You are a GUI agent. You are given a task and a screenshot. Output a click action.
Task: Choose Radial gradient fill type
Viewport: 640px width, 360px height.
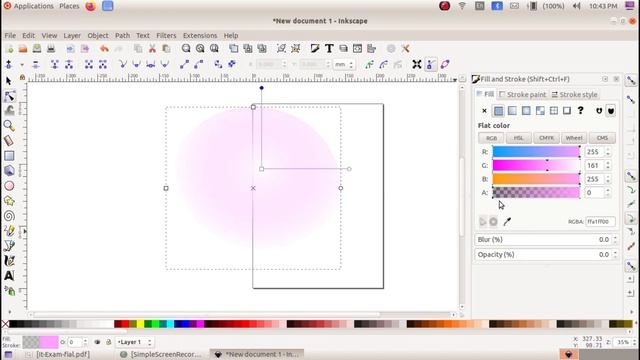pyautogui.click(x=526, y=111)
